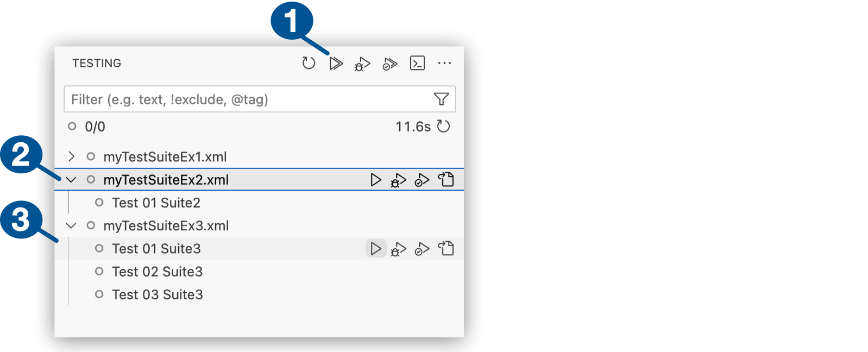Collapse the myTestSuiteEx3.xml tree node

(x=71, y=225)
